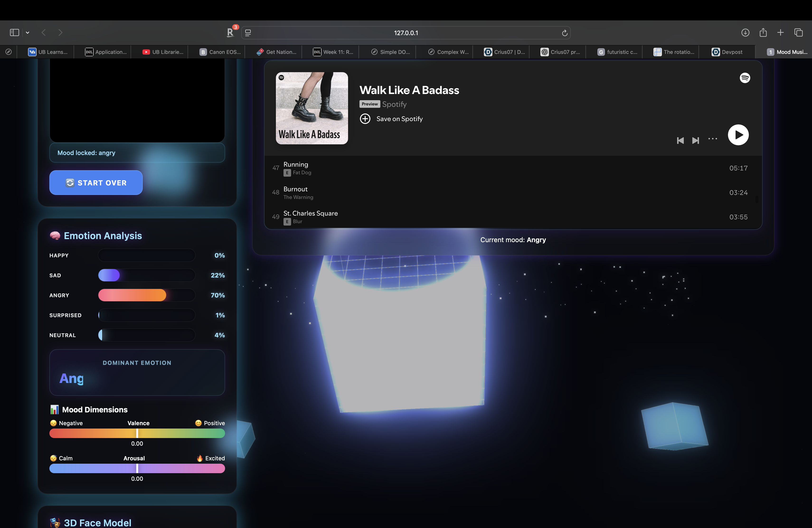The height and width of the screenshot is (528, 812).
Task: Switch to the Devpost tab
Action: tap(727, 52)
